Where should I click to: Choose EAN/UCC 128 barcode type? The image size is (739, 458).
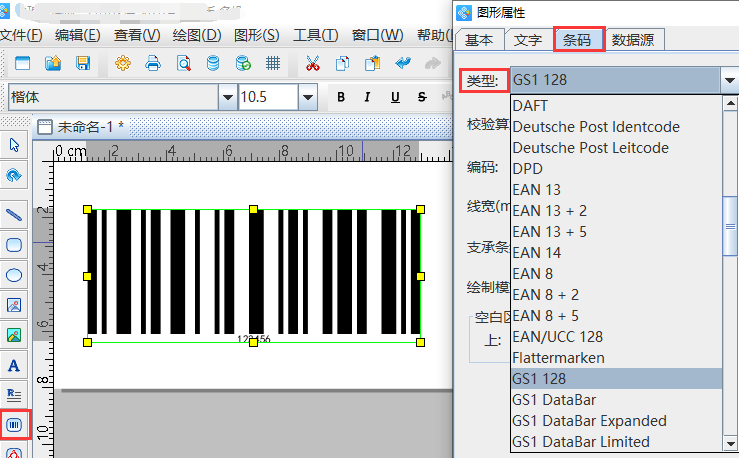coord(616,336)
